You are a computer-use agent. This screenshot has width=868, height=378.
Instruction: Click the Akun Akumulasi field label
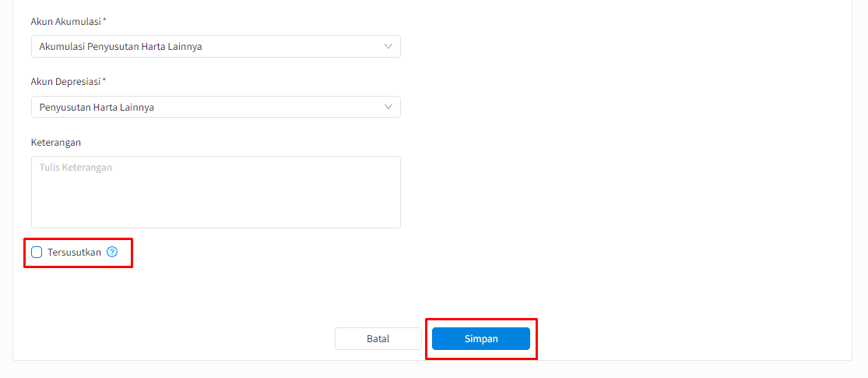[x=66, y=22]
